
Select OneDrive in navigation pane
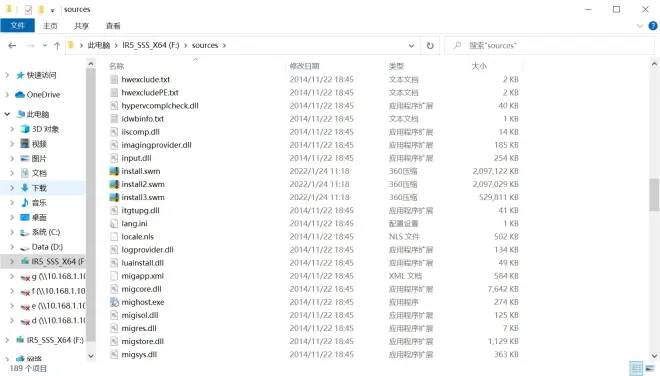pyautogui.click(x=43, y=95)
